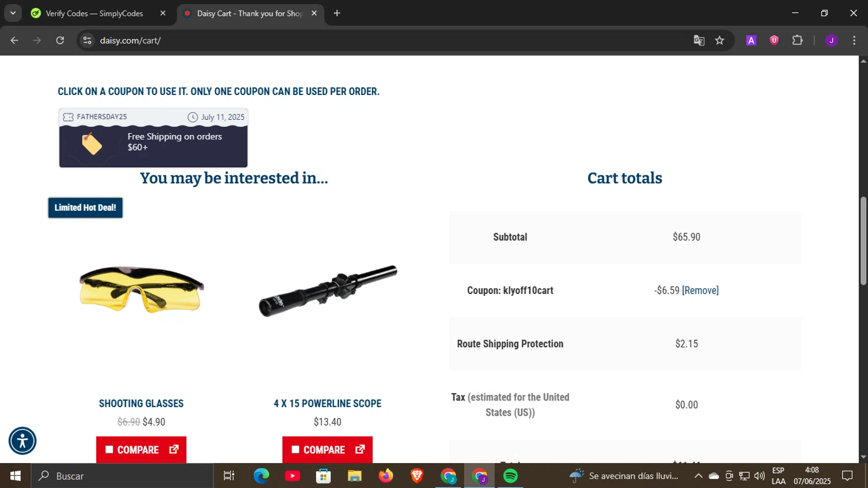Click the compare external-link icon for Powerline Scope

[360, 449]
